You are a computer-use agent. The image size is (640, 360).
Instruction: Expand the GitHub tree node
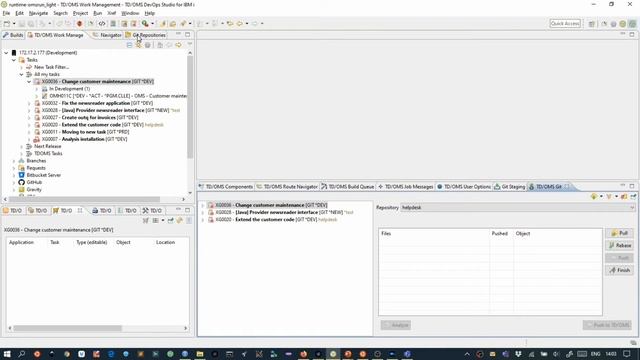click(x=14, y=182)
